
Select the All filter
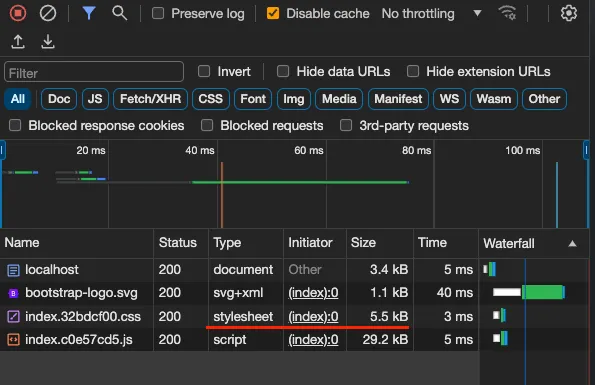click(x=18, y=99)
